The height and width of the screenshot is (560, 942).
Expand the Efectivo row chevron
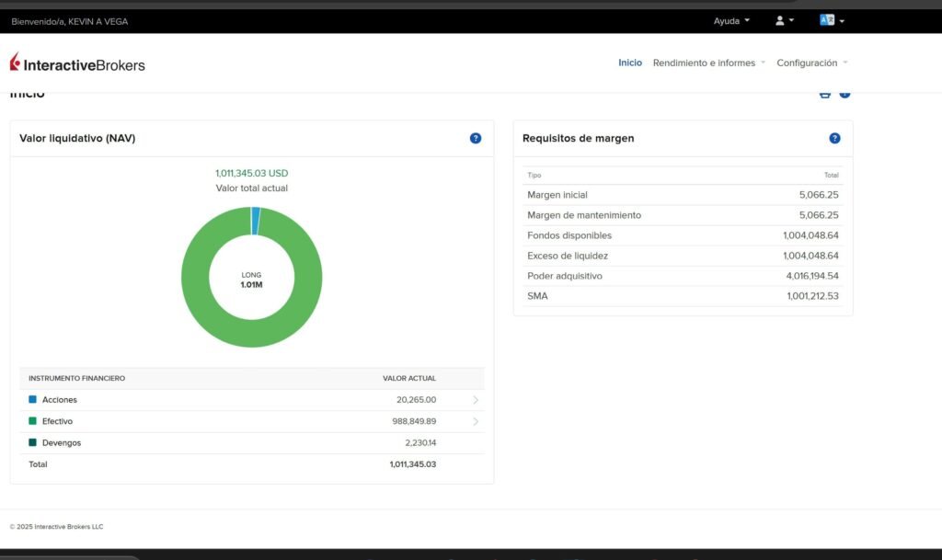(x=476, y=421)
